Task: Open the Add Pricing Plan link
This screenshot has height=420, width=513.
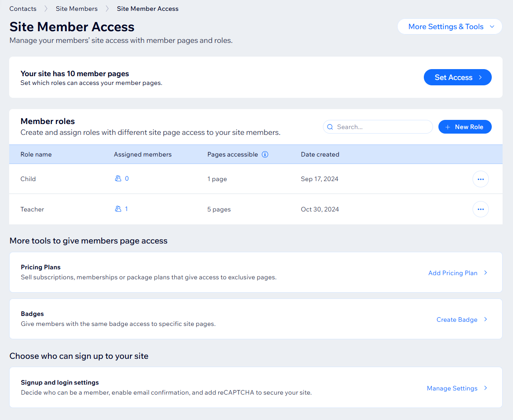Action: 453,273
